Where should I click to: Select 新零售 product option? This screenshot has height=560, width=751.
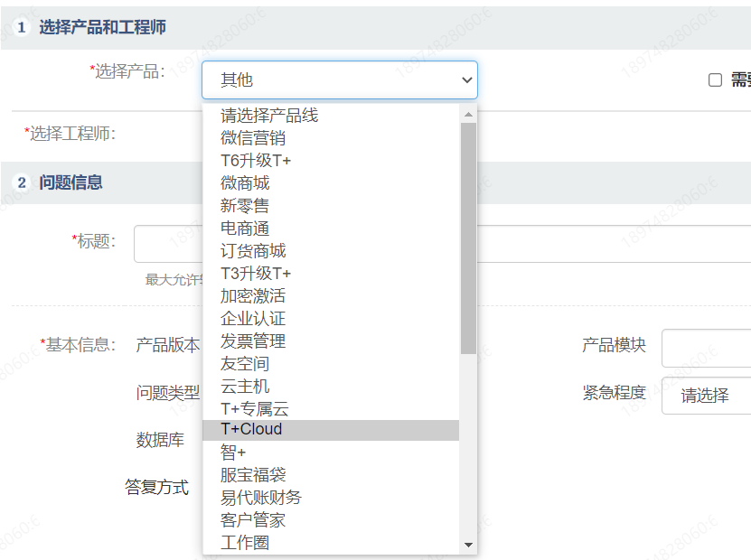[331, 205]
